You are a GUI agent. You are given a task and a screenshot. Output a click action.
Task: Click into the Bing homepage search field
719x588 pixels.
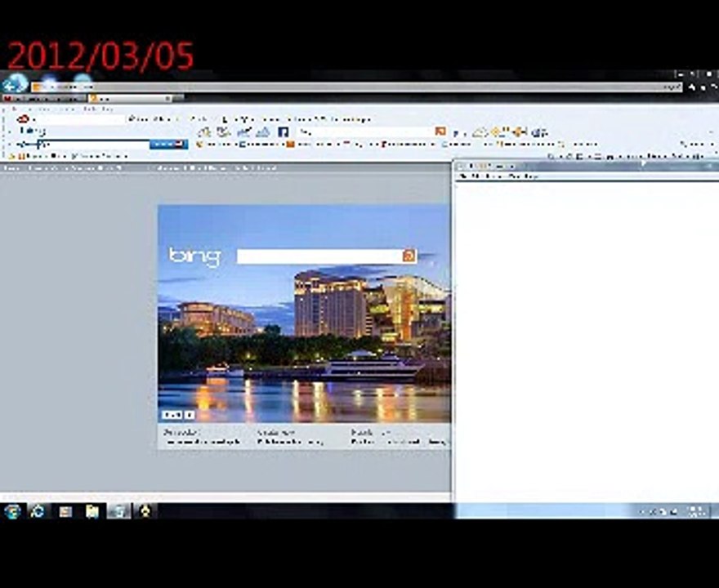pyautogui.click(x=319, y=256)
